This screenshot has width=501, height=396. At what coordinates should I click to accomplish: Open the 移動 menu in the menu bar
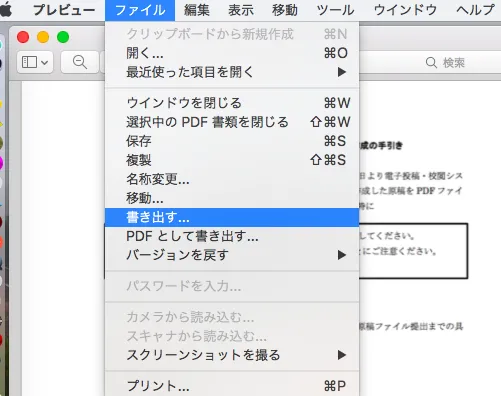click(x=285, y=10)
